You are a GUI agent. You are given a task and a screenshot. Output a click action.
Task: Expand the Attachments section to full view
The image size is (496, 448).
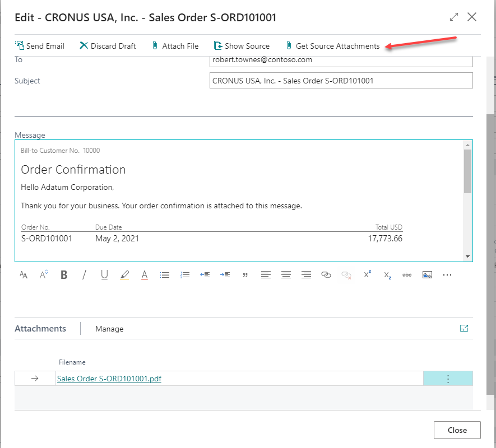(x=463, y=329)
